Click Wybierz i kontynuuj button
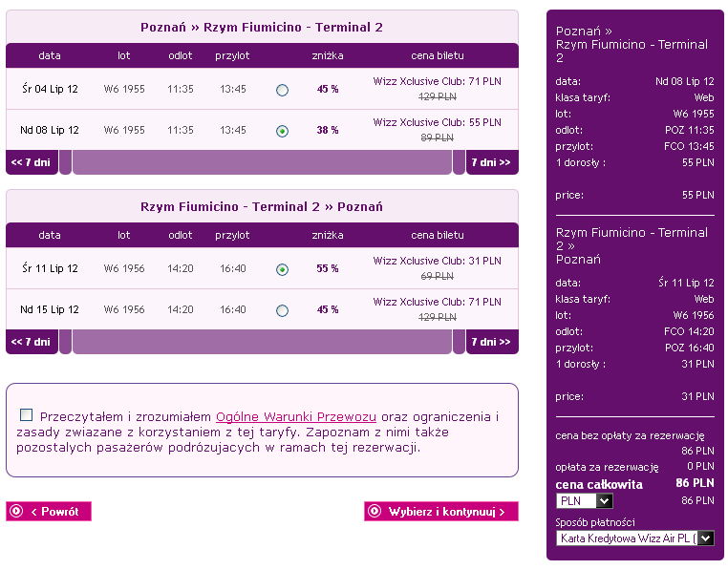Image resolution: width=728 pixels, height=570 pixels. (441, 512)
